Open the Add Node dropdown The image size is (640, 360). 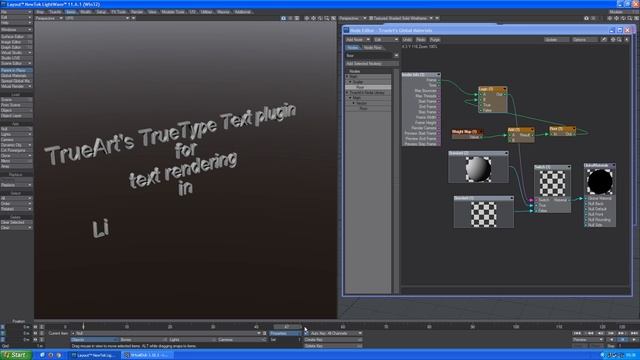(x=358, y=40)
